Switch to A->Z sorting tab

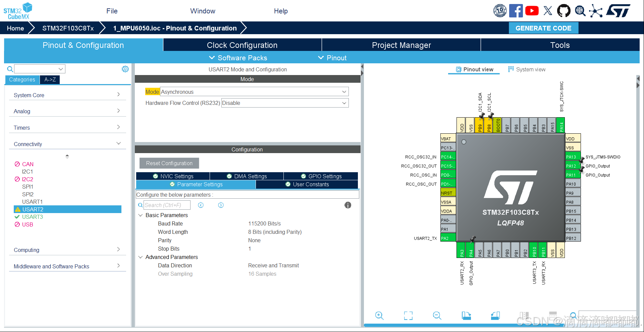(50, 79)
